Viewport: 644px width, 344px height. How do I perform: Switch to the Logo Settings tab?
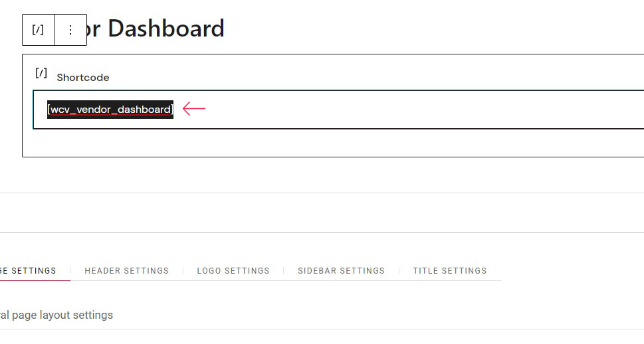point(233,271)
